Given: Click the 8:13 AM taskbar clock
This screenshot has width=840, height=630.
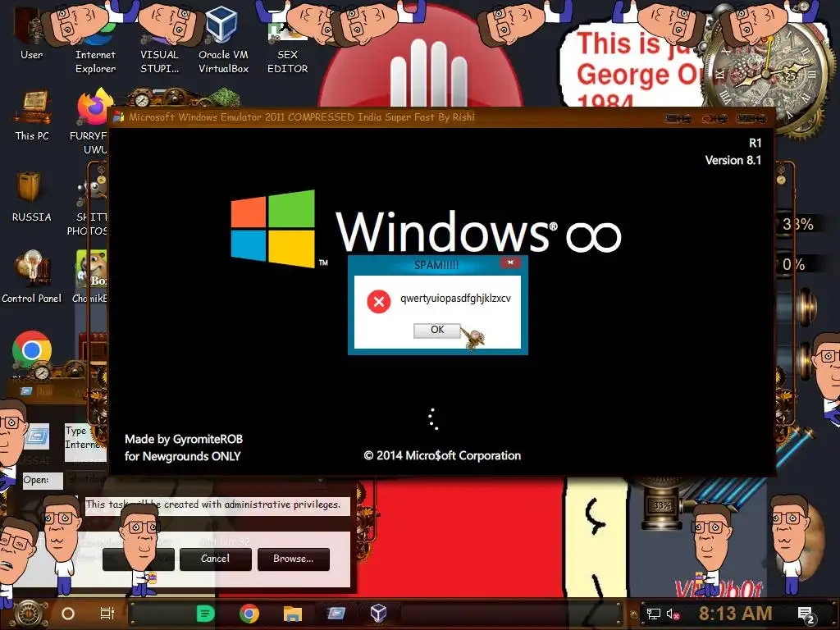Looking at the screenshot, I should (x=735, y=614).
